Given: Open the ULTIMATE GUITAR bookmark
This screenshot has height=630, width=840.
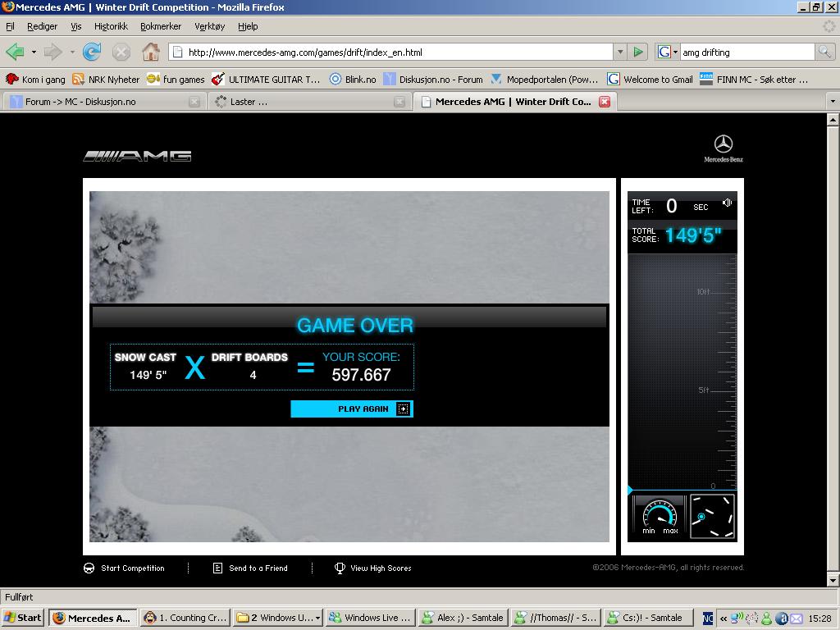Looking at the screenshot, I should point(266,80).
